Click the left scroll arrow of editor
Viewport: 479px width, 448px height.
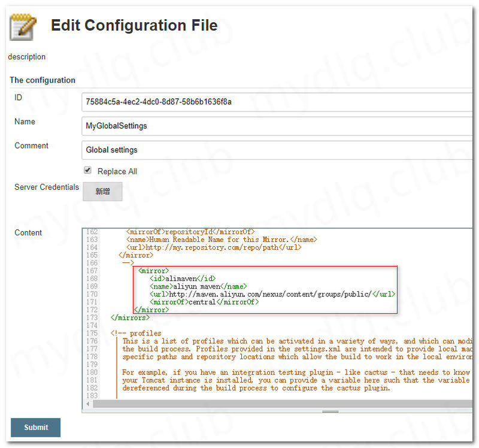88,404
